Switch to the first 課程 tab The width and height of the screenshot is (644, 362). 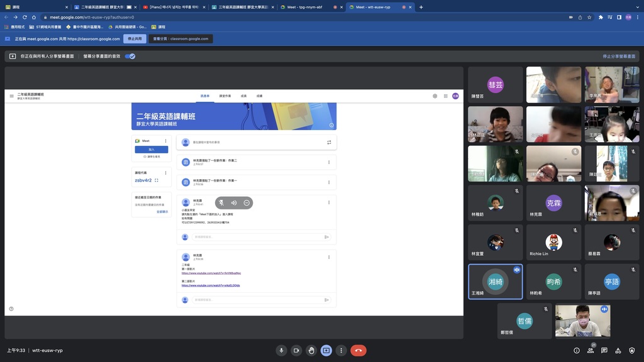(35, 7)
